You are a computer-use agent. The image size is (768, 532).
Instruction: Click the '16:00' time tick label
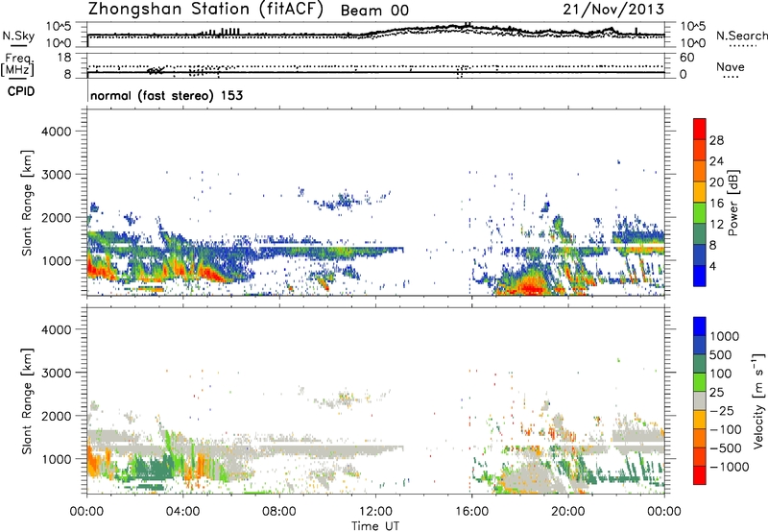(471, 512)
